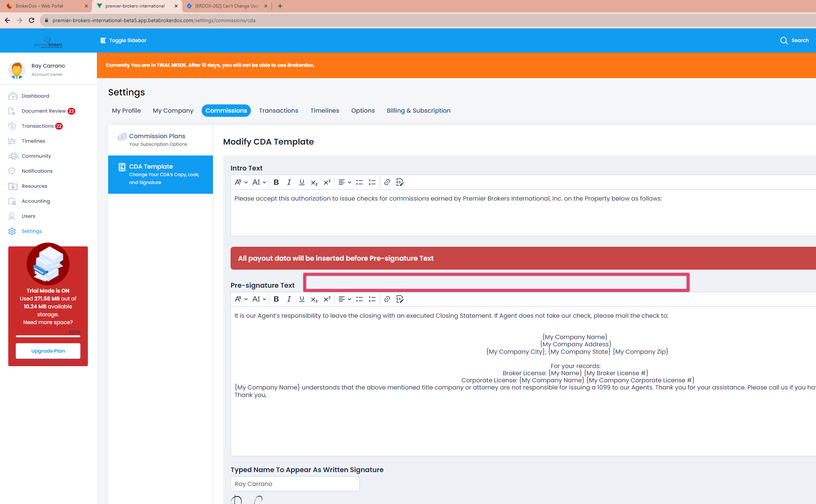Image resolution: width=816 pixels, height=504 pixels.
Task: Open Commission Plans section
Action: [x=160, y=140]
